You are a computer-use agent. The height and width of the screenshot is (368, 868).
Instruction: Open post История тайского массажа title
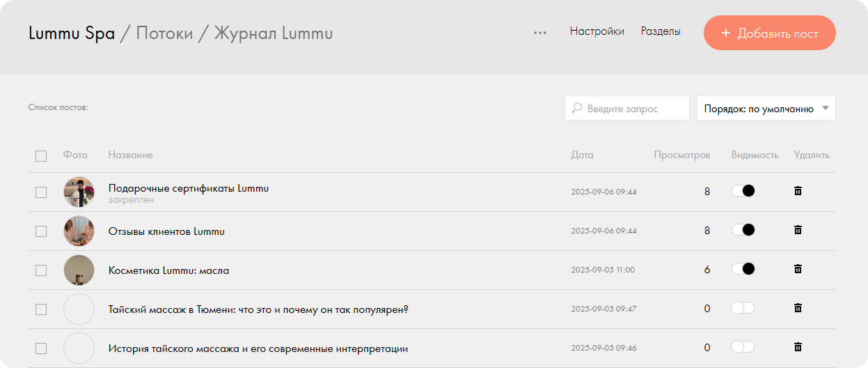click(258, 348)
